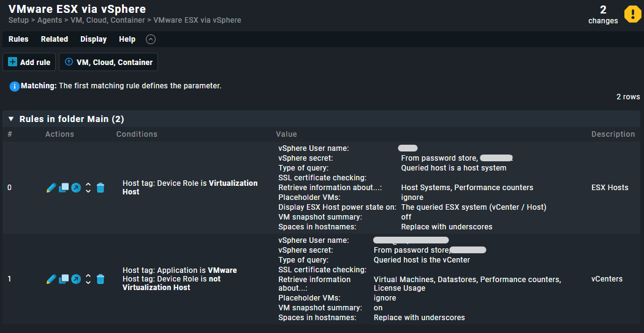This screenshot has width=644, height=333.
Task: Delete the ESX Hosts rule
Action: pyautogui.click(x=100, y=188)
